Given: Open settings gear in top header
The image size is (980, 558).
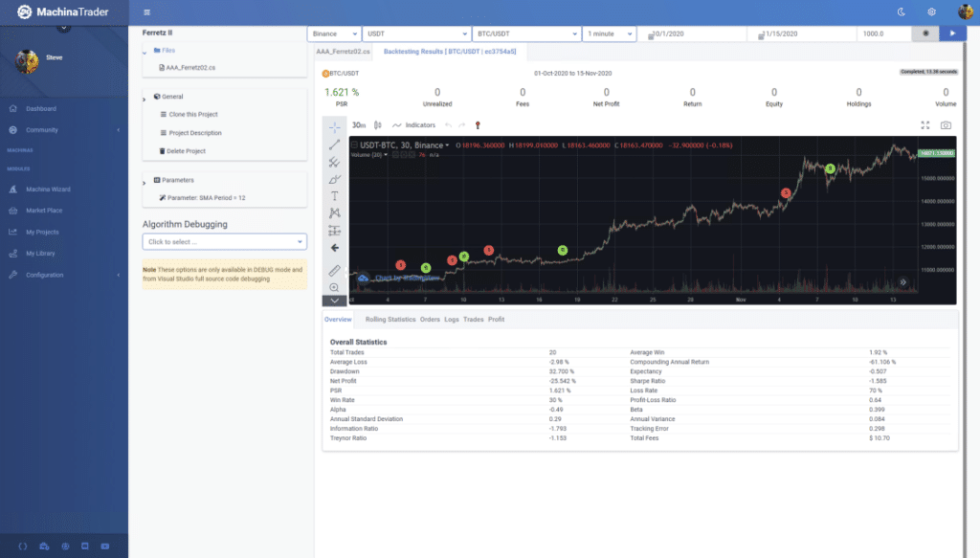Looking at the screenshot, I should (931, 11).
